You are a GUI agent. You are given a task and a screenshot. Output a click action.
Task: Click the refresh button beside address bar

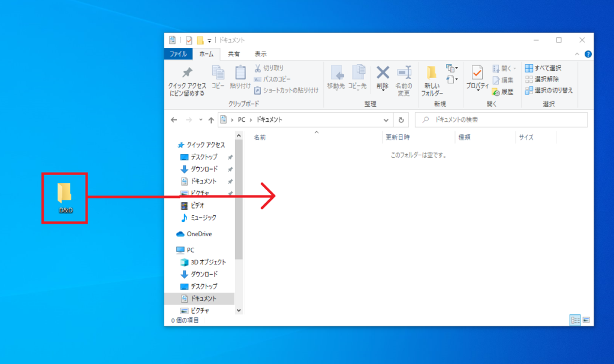tap(402, 120)
